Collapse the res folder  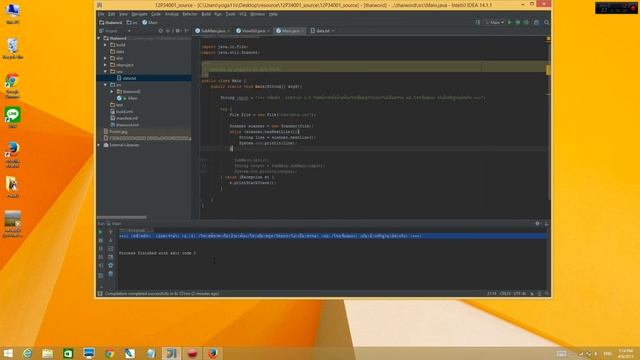pyautogui.click(x=105, y=71)
